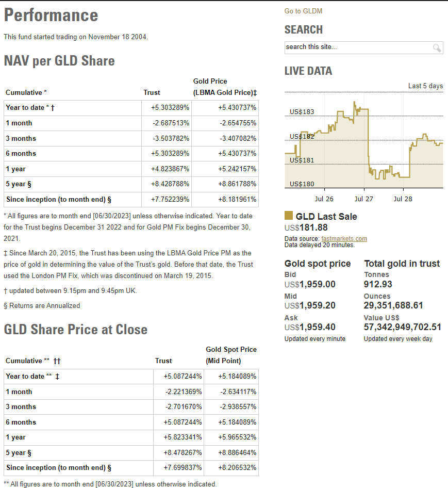Click the Tonnes value 912.93
Viewport: 448px width, 488px height.
(x=378, y=284)
